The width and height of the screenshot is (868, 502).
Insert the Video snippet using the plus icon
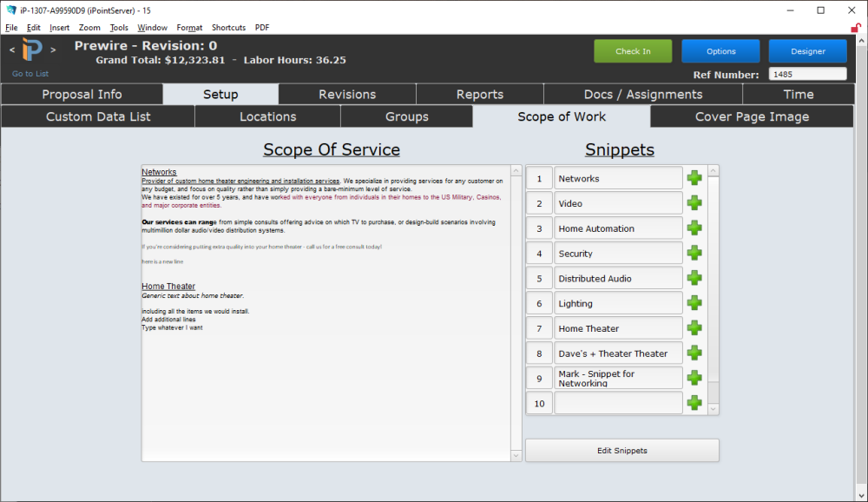(694, 202)
